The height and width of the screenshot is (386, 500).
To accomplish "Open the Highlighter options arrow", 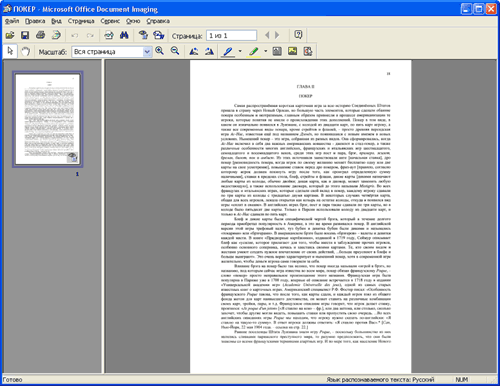I will [x=266, y=51].
